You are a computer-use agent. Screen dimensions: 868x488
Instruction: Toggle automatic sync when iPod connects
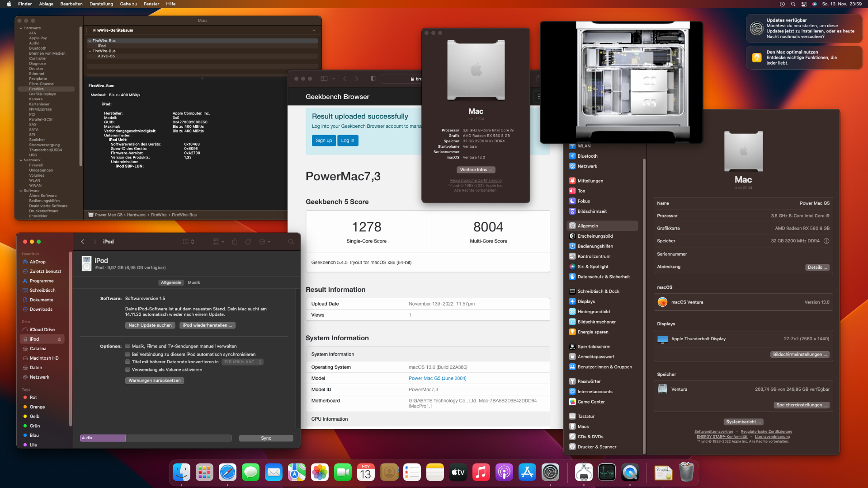[x=127, y=354]
